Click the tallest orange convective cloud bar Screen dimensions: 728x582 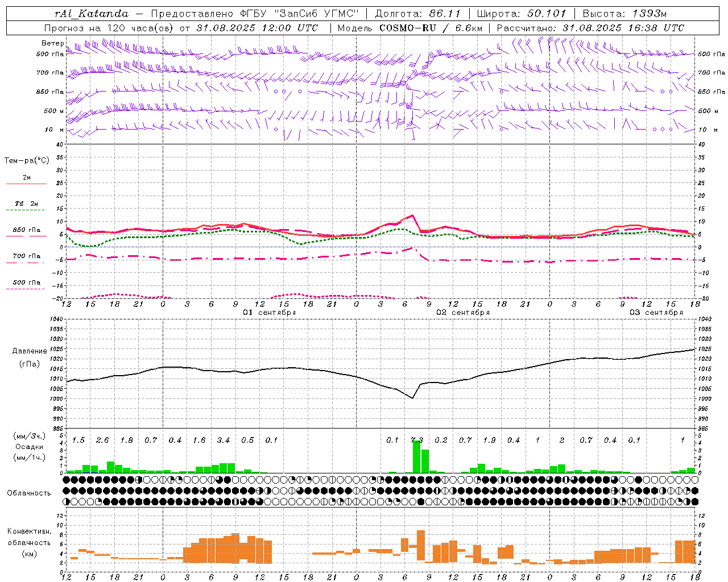tap(421, 547)
